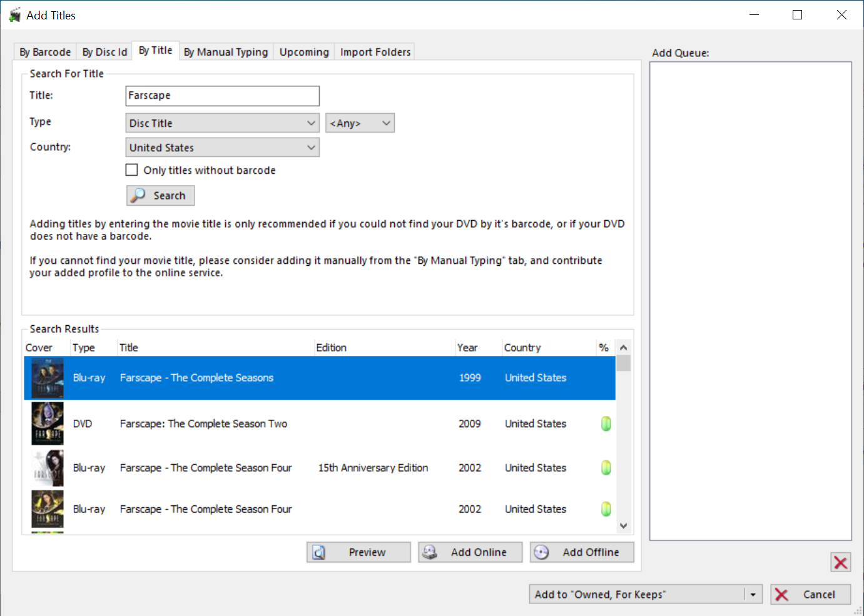The height and width of the screenshot is (616, 864).
Task: Click the Add Online button
Action: (470, 552)
